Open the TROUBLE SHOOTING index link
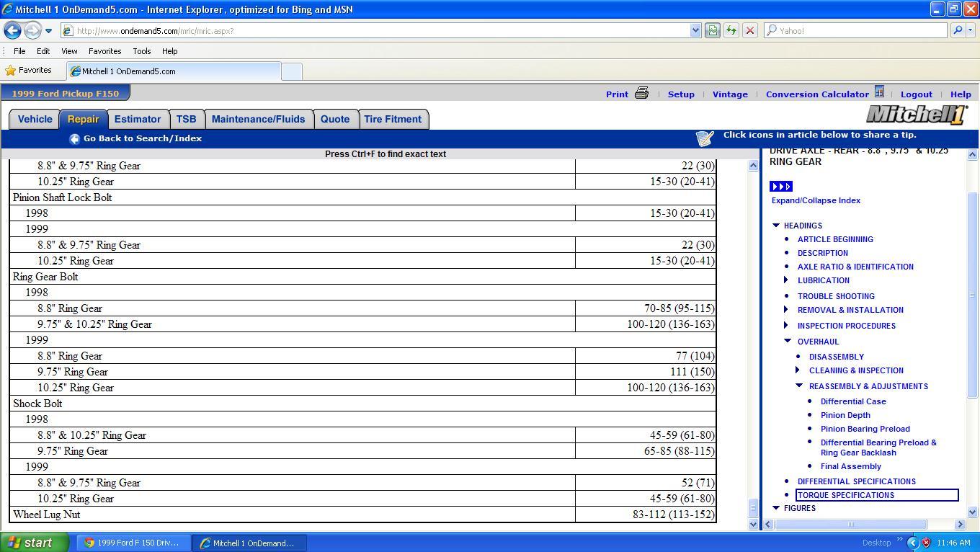The height and width of the screenshot is (552, 980). tap(836, 296)
